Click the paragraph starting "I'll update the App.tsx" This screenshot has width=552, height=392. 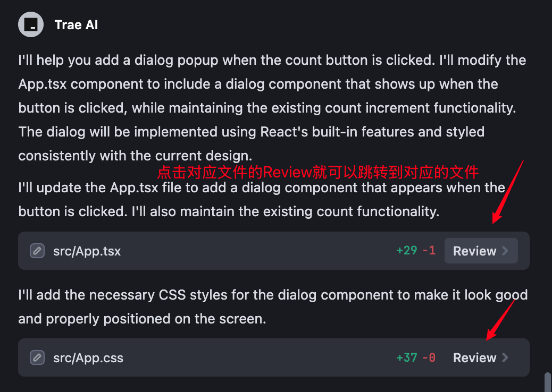(x=261, y=200)
